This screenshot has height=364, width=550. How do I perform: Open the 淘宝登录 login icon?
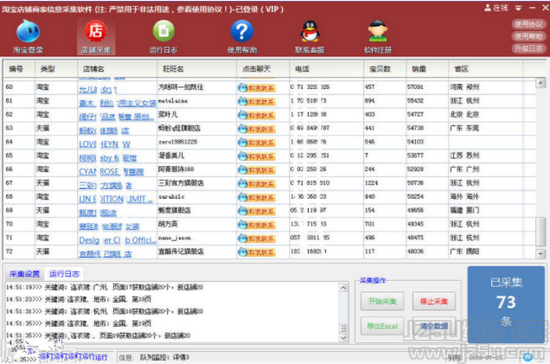coord(28,36)
